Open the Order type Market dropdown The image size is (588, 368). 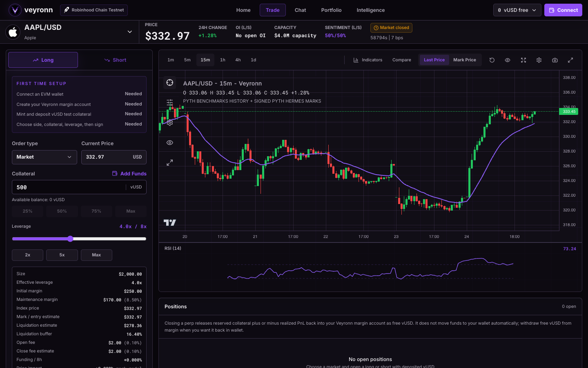point(45,157)
